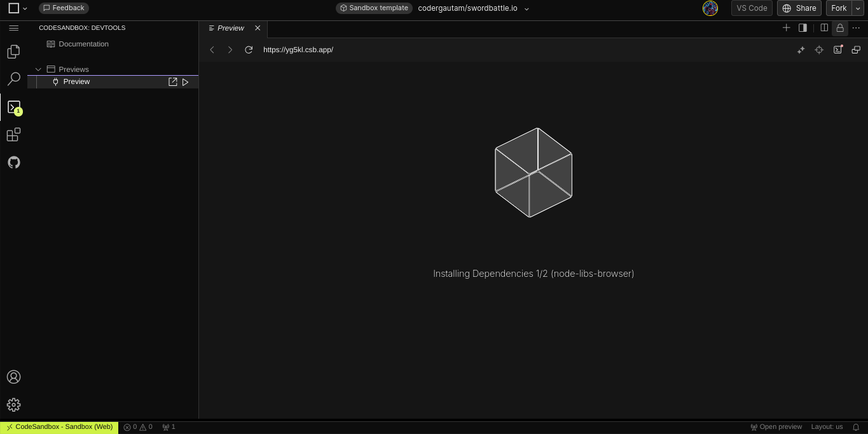Expand the codergautam/swordbattle.io title dropdown
This screenshot has width=868, height=434.
(527, 8)
